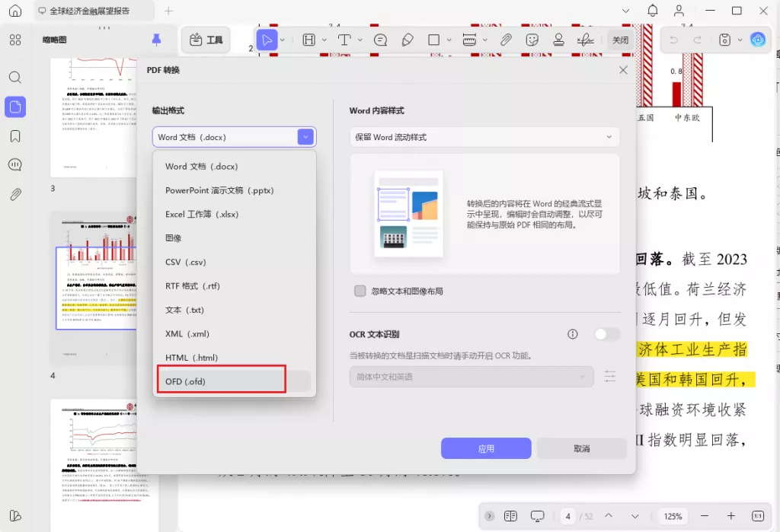Select the comment bubble tool

(380, 40)
